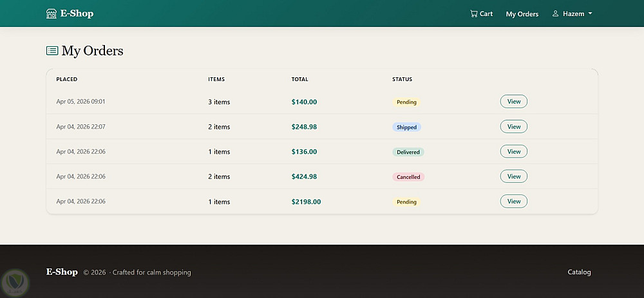Click the E-Shop brand name in header
Image resolution: width=644 pixels, height=298 pixels.
coord(77,14)
